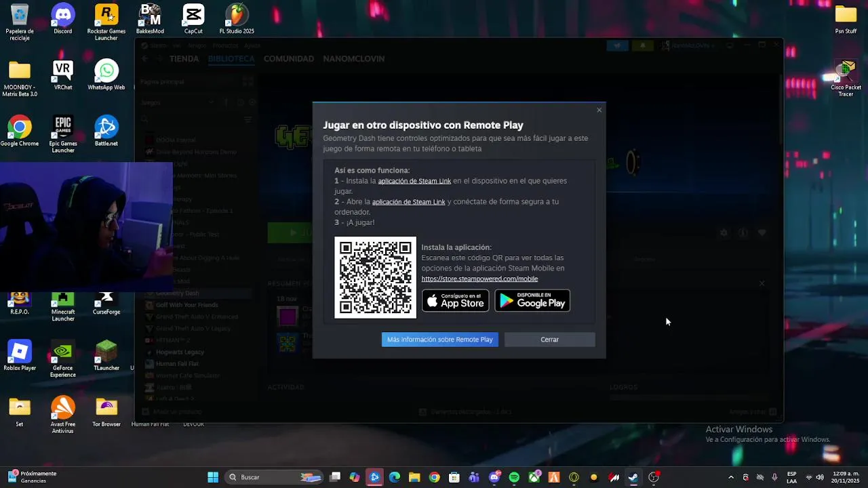Open R.E.P.O. desktop shortcut
This screenshot has height=488, width=868.
pos(20,304)
